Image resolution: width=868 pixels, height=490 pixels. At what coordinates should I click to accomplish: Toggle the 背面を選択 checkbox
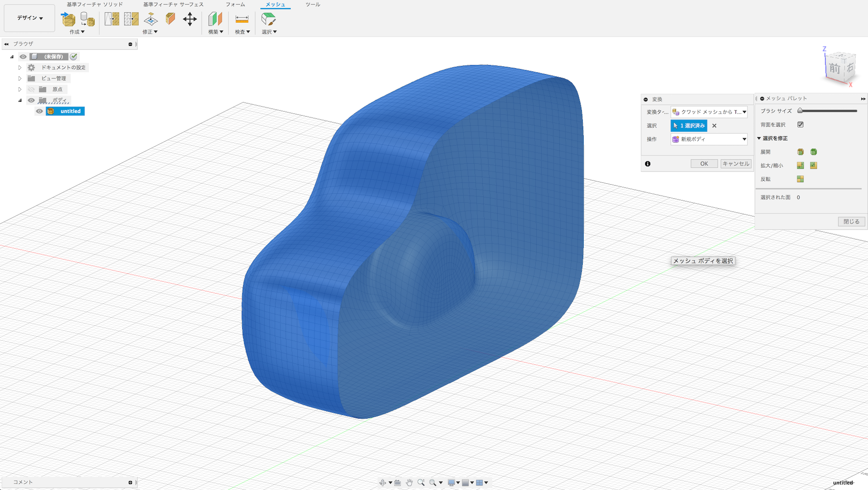(800, 124)
